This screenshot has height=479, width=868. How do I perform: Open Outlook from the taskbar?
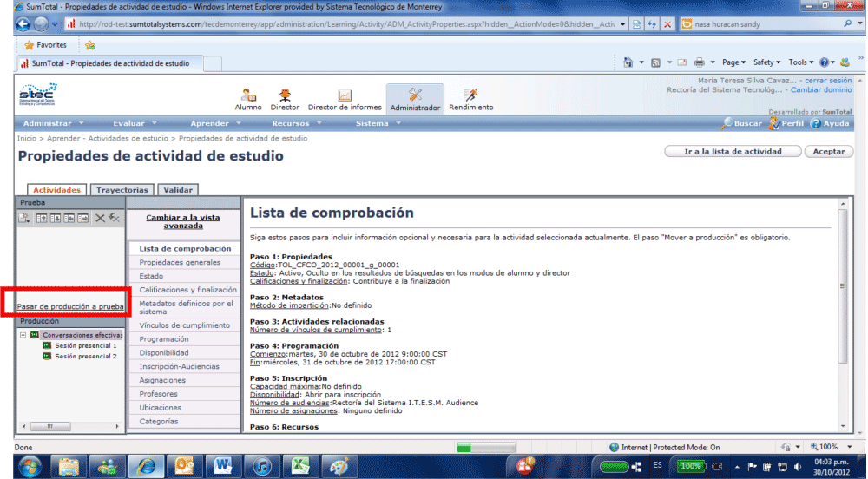pos(184,466)
